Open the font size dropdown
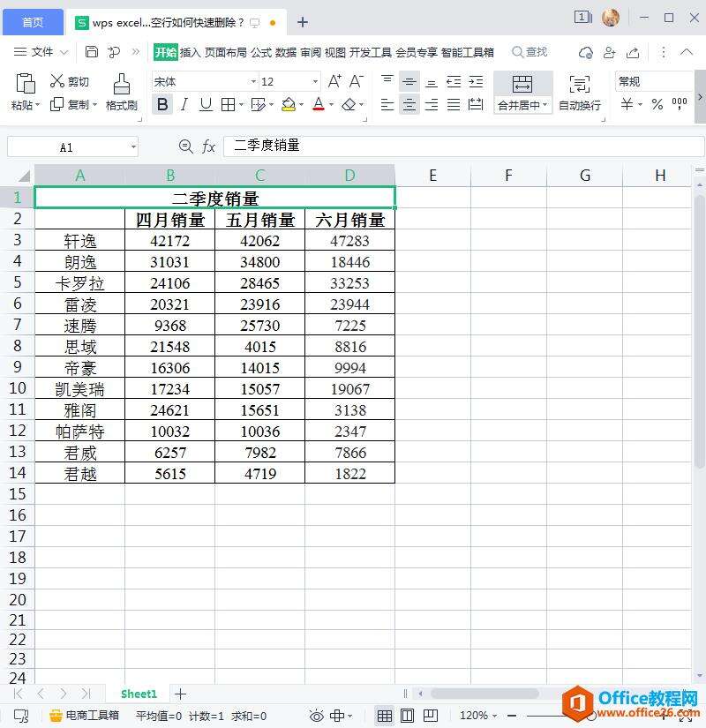The height and width of the screenshot is (728, 706). point(315,82)
